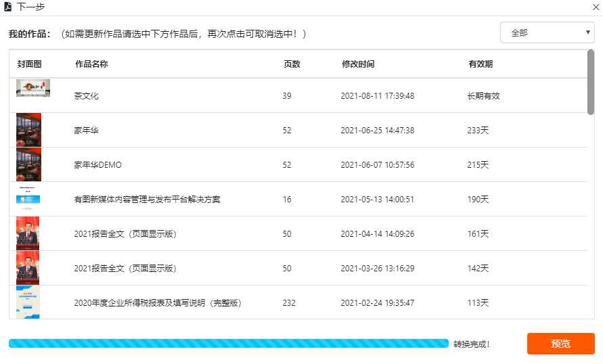Select the 2020年度企业所得税 cover thumbnail
Image resolution: width=603 pixels, height=364 pixels.
(28, 302)
